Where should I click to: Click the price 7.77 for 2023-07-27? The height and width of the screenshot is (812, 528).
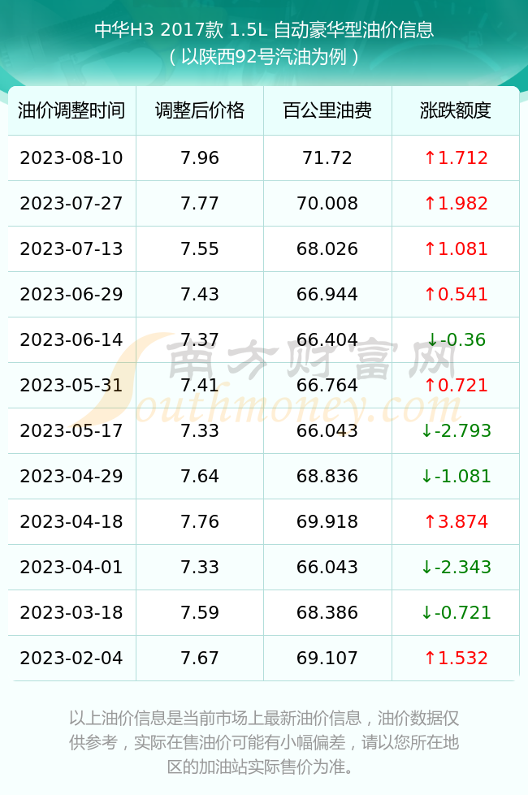click(x=200, y=204)
